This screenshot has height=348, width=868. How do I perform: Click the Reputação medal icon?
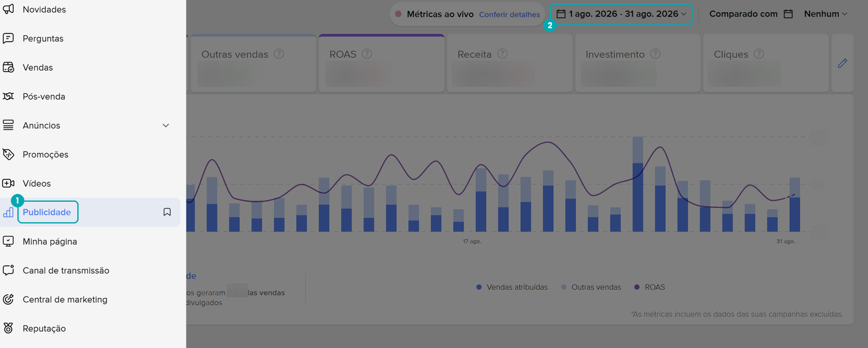(8, 328)
